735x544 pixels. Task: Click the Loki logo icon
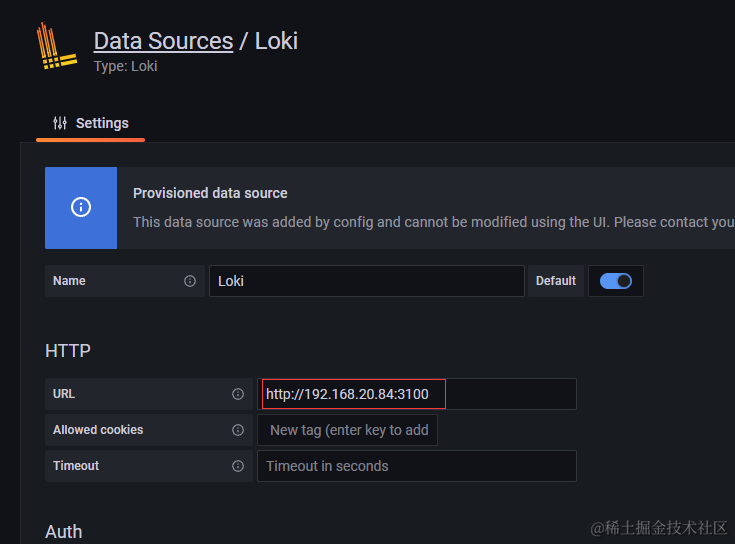(x=56, y=46)
